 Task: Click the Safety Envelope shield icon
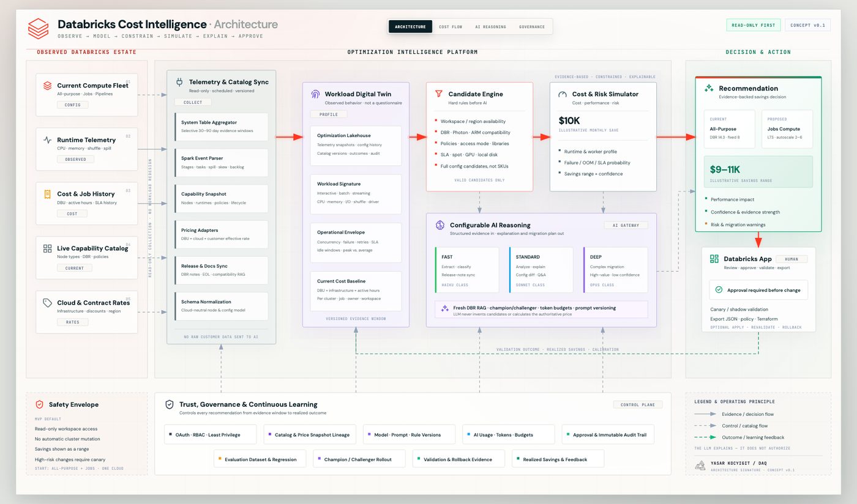[x=39, y=404]
